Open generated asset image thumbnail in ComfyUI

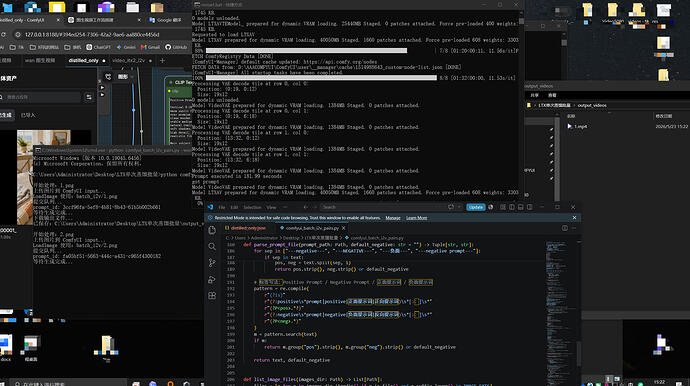tap(43, 177)
